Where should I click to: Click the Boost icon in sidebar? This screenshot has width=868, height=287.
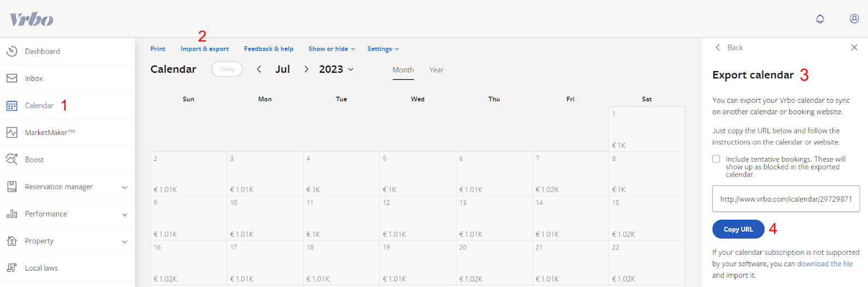tap(12, 160)
